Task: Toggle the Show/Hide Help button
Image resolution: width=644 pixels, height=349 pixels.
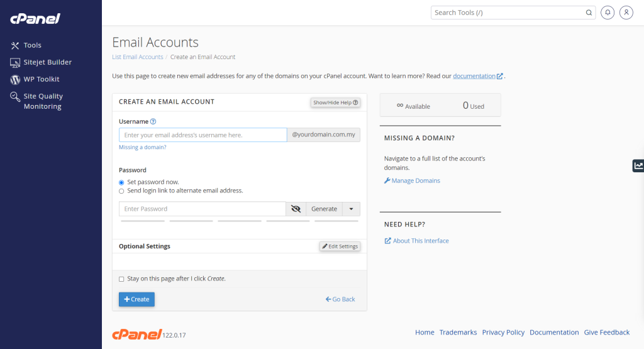Action: pyautogui.click(x=336, y=102)
